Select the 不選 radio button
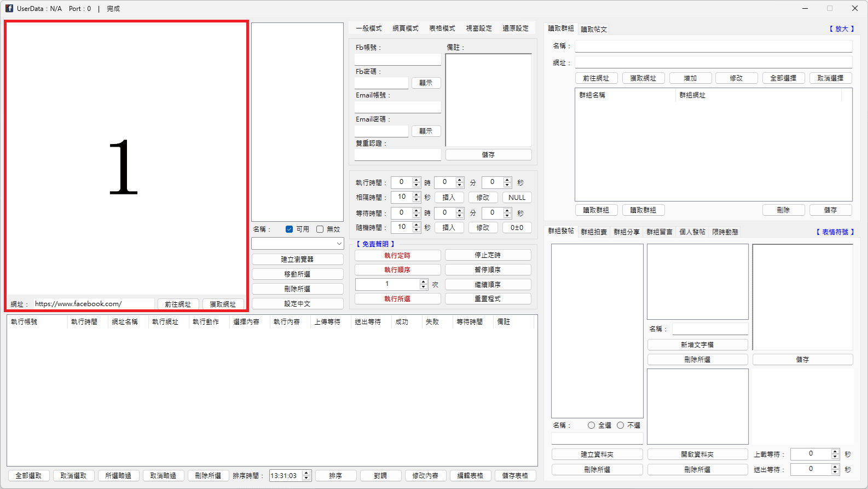 point(620,425)
